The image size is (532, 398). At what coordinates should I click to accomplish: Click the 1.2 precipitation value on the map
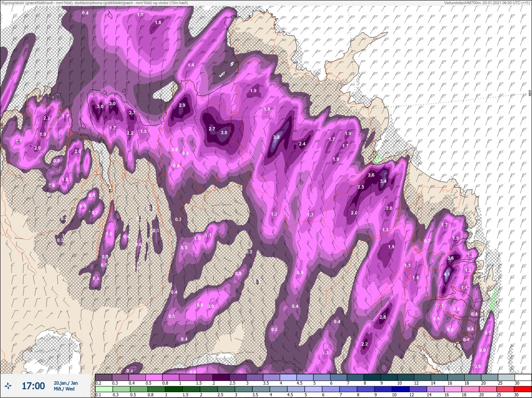(468, 270)
